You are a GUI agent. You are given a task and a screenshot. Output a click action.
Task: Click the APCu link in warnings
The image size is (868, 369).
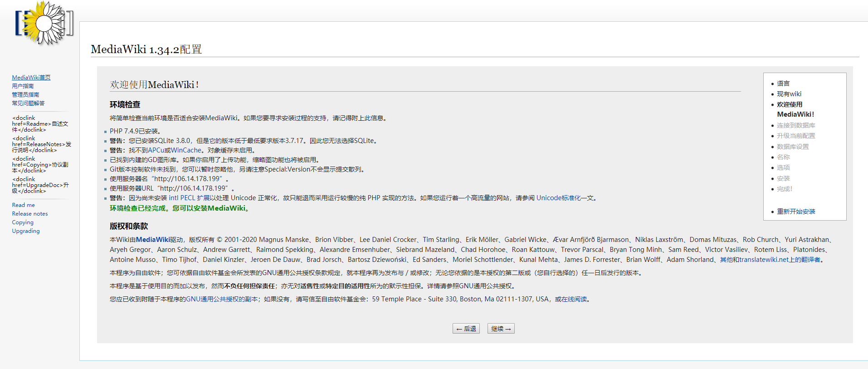point(156,150)
